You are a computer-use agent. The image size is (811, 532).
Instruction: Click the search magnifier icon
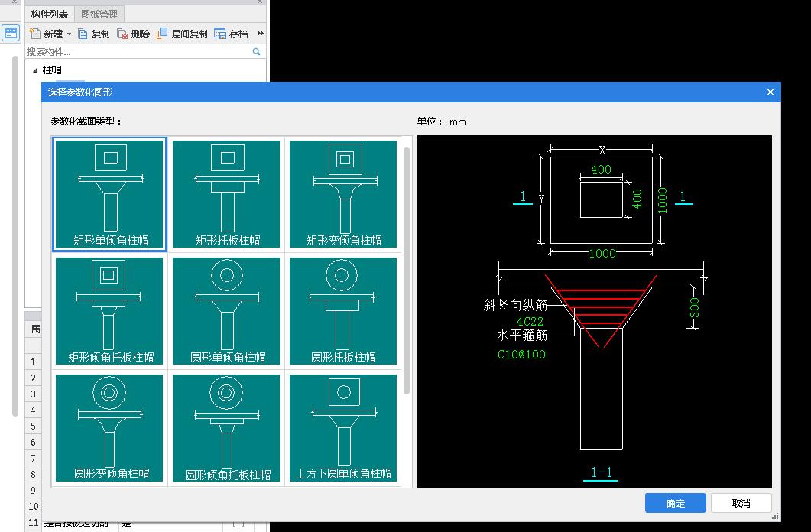256,52
